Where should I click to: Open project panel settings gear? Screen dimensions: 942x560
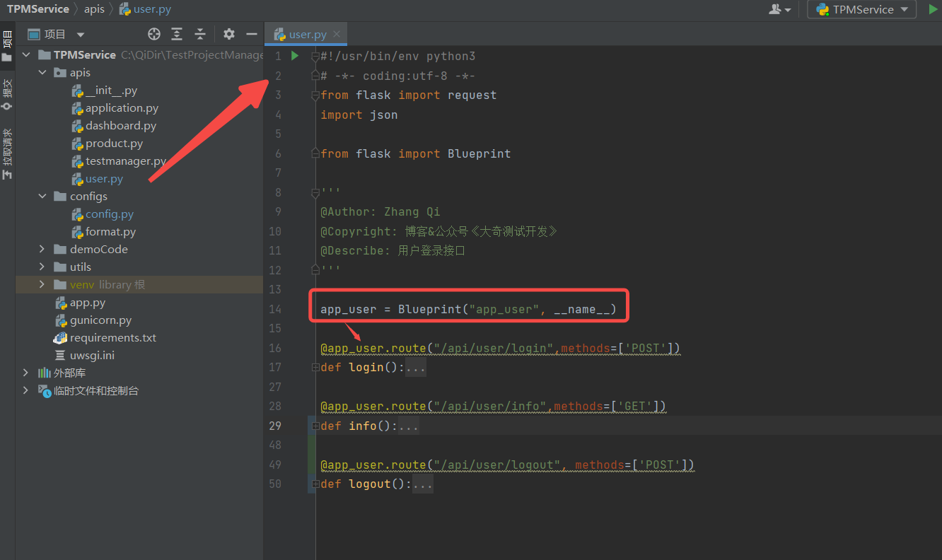tap(228, 34)
